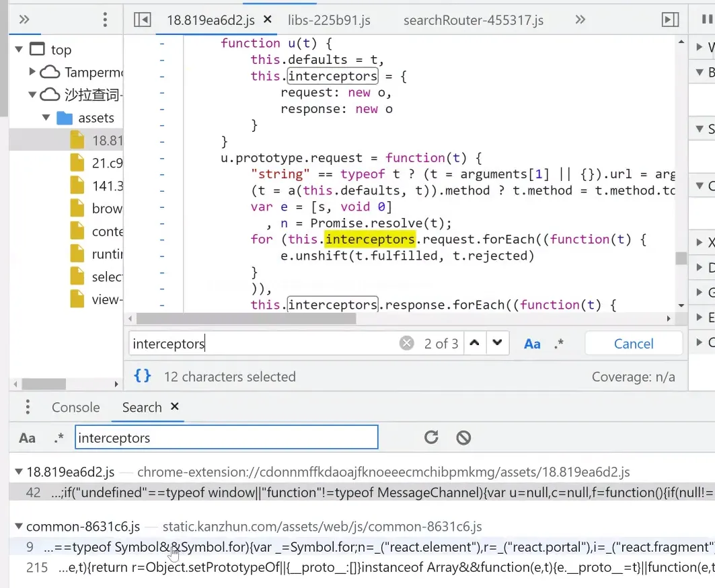Collapse 18.819ea6d2.js search results group
The width and height of the screenshot is (715, 588).
coord(19,471)
